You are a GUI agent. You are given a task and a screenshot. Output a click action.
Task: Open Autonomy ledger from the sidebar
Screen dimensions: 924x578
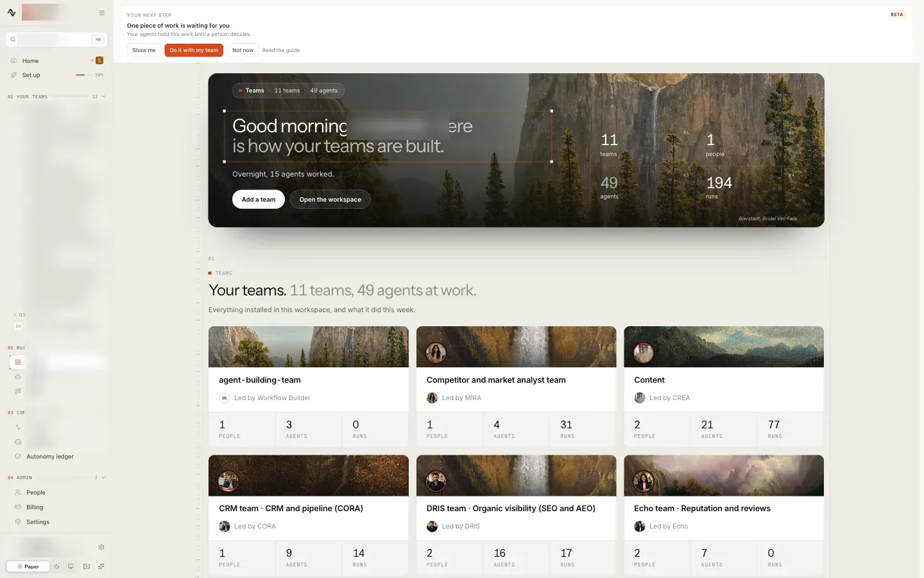click(x=50, y=457)
